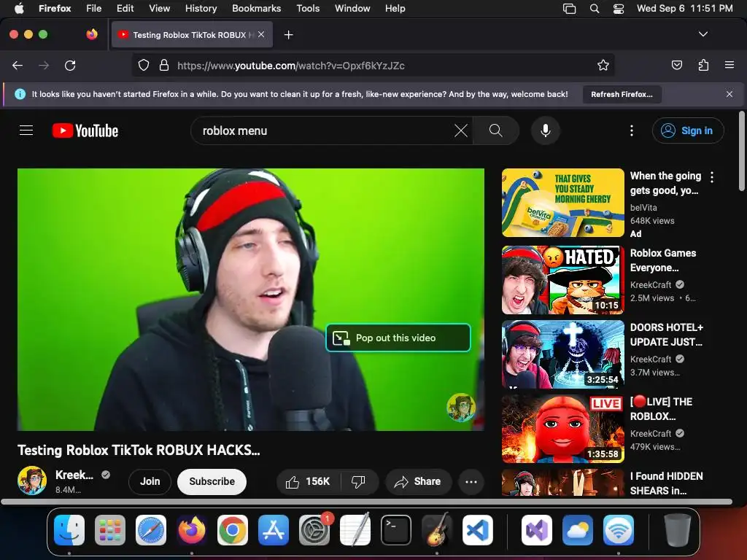
Task: Open Firefox application hamburger menu
Action: click(729, 65)
